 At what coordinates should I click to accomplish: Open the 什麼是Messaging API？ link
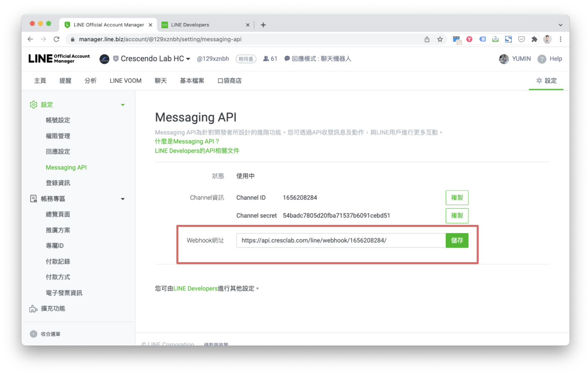(187, 141)
